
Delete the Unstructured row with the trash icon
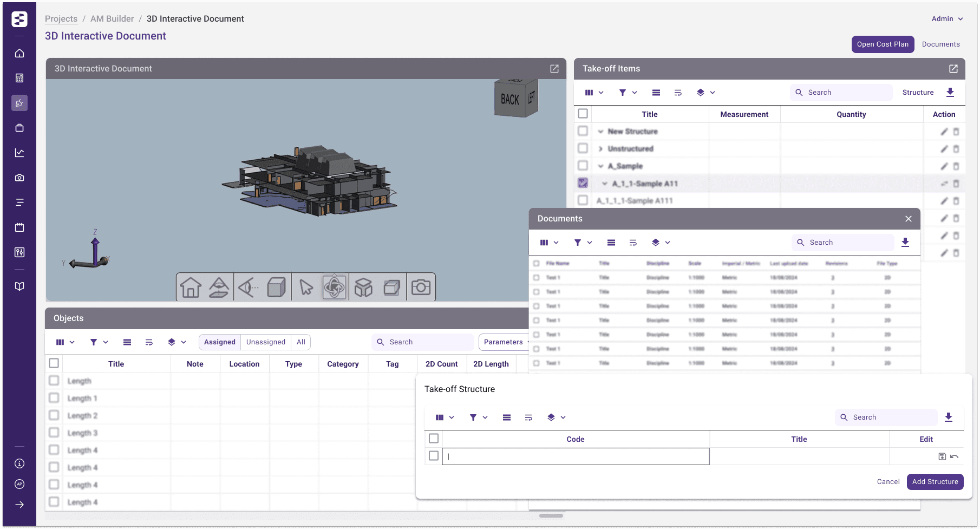coord(956,149)
